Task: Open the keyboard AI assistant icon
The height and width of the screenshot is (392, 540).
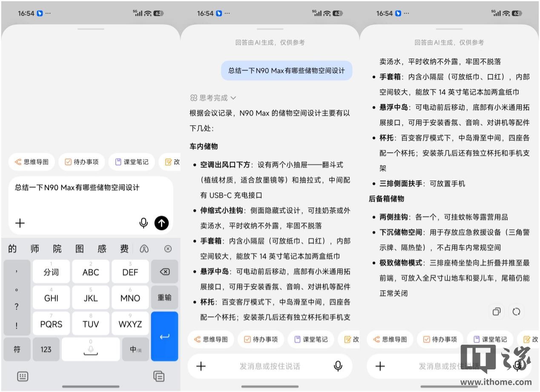Action: click(x=144, y=249)
